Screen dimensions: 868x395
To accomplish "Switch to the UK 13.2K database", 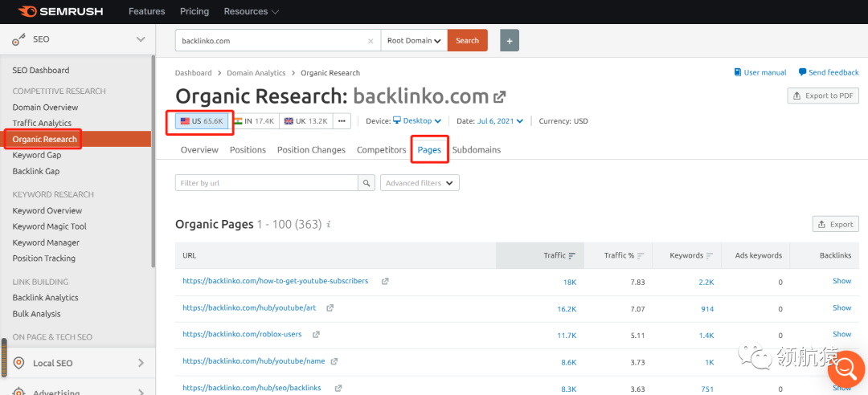I will pyautogui.click(x=306, y=121).
